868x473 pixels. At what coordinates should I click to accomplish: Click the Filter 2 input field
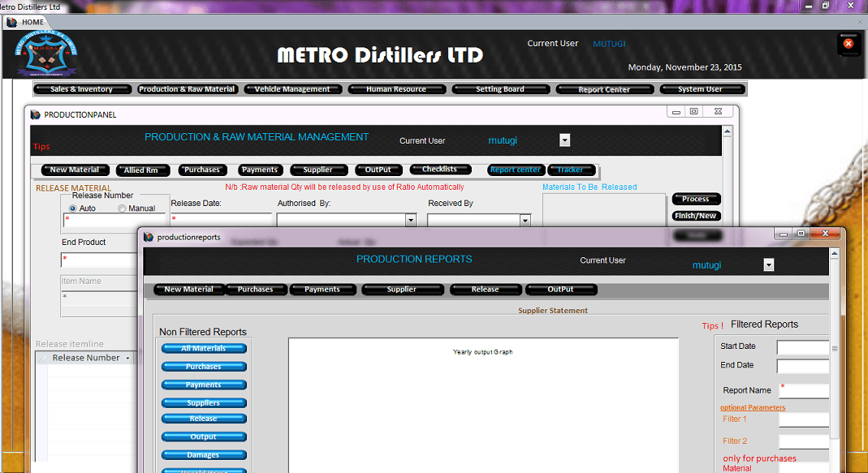(x=804, y=441)
